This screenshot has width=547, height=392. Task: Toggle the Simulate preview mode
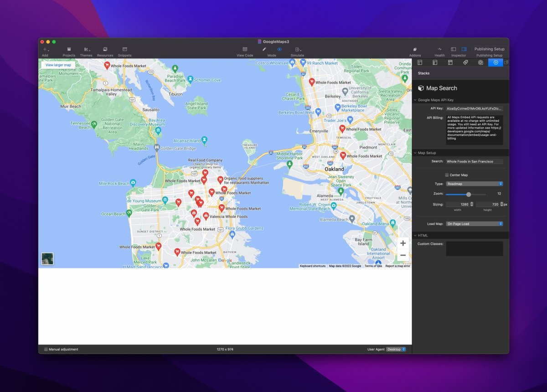tap(297, 50)
